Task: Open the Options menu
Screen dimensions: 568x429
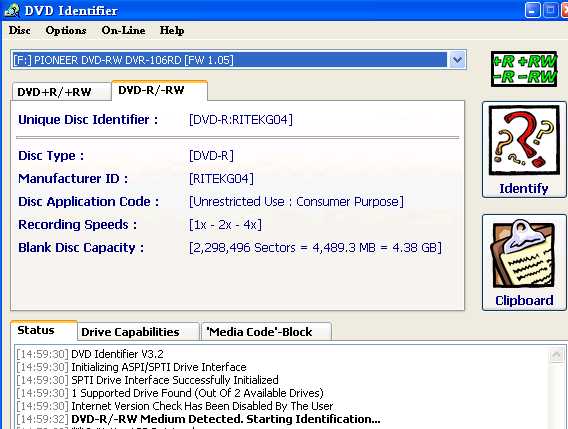Action: pos(66,30)
